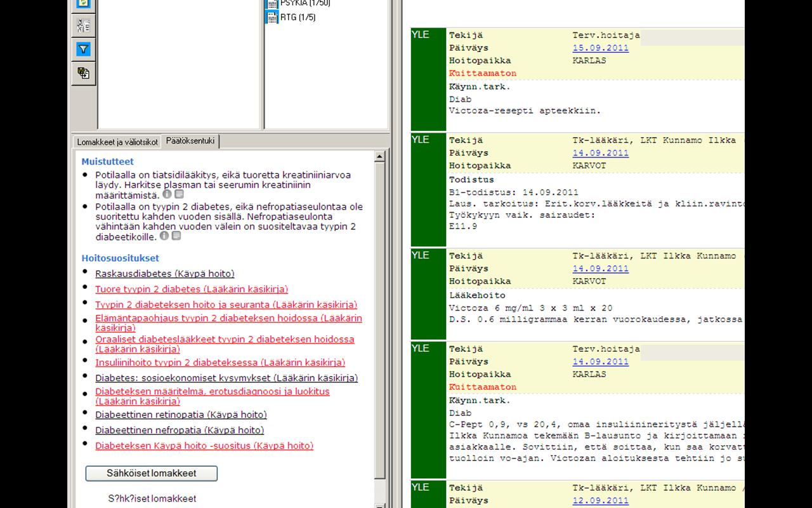
Task: Click the Sähköiset lomakkeet button
Action: [x=152, y=473]
